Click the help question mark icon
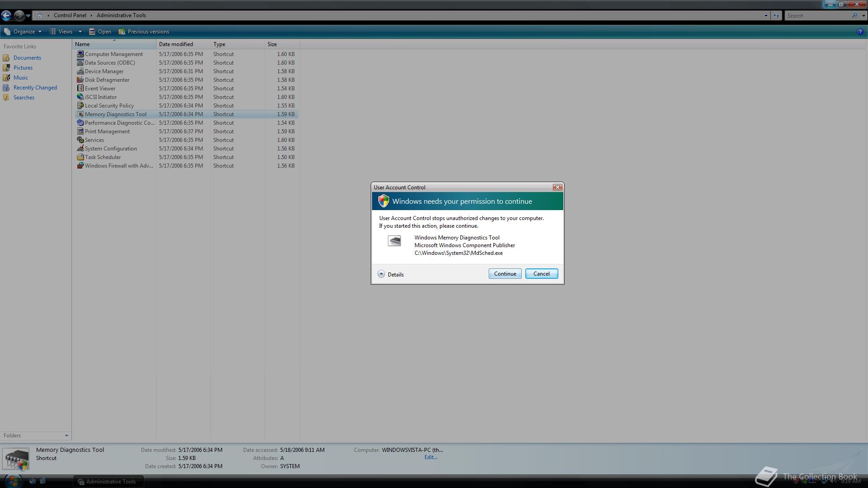868x488 pixels. click(860, 32)
